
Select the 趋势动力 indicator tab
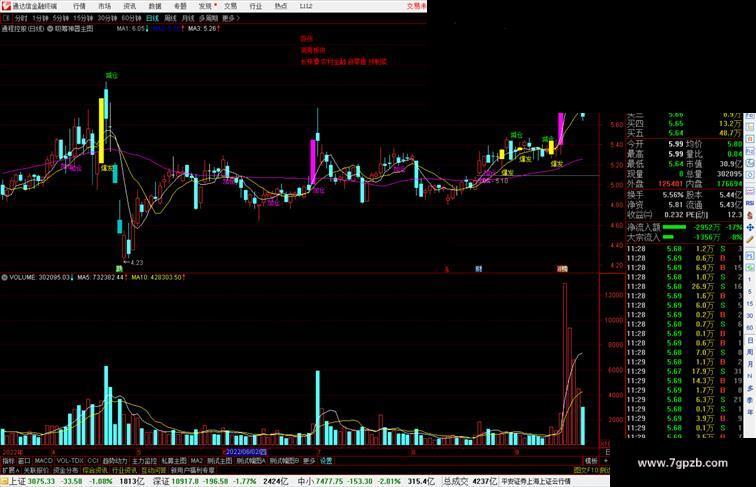point(115,461)
